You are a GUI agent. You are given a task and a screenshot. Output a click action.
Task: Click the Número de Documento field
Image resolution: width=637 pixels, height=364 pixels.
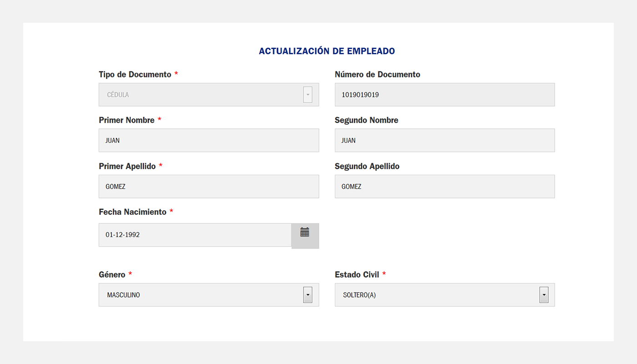(445, 95)
